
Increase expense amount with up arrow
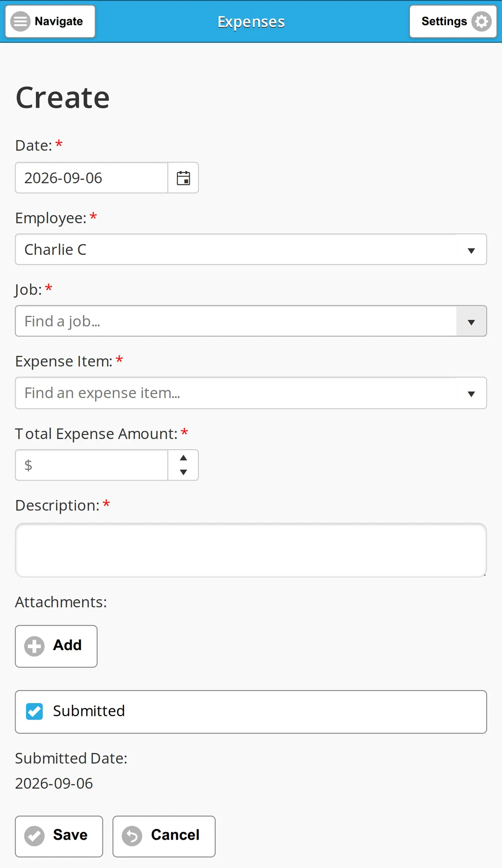[x=183, y=458]
